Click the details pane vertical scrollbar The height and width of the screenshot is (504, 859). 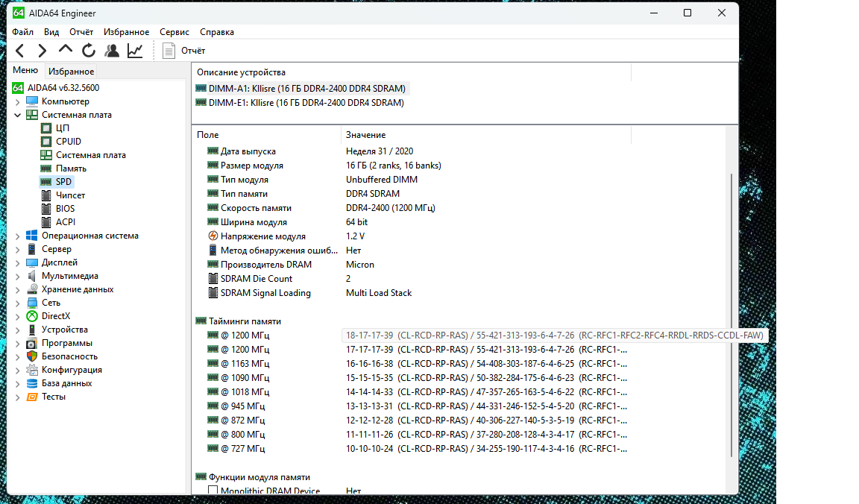point(731,315)
